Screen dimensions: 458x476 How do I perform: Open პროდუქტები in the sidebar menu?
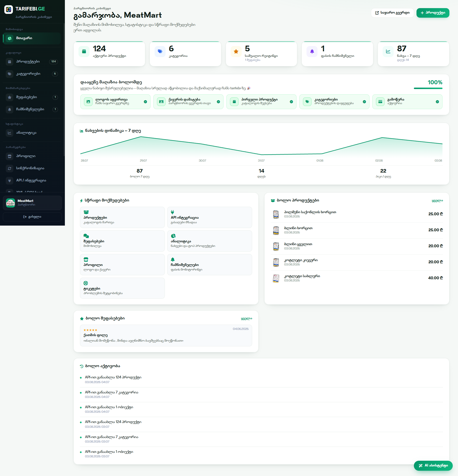pos(32,62)
